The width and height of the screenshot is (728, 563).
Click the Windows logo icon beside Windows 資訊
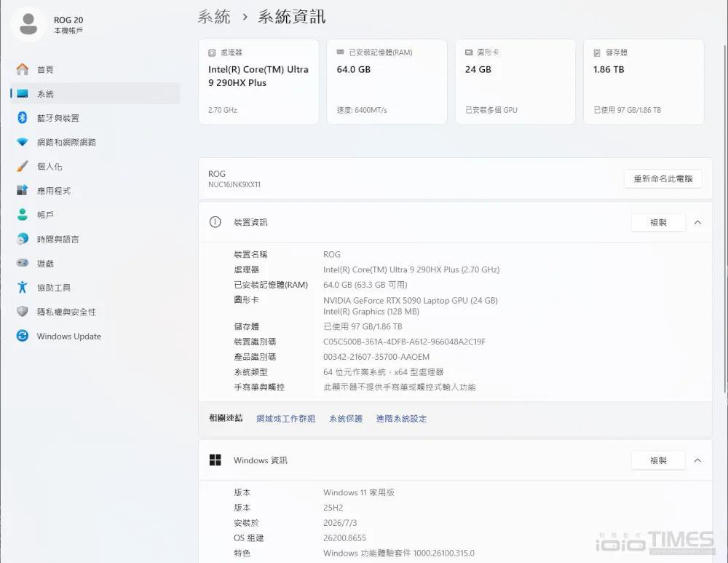click(215, 460)
